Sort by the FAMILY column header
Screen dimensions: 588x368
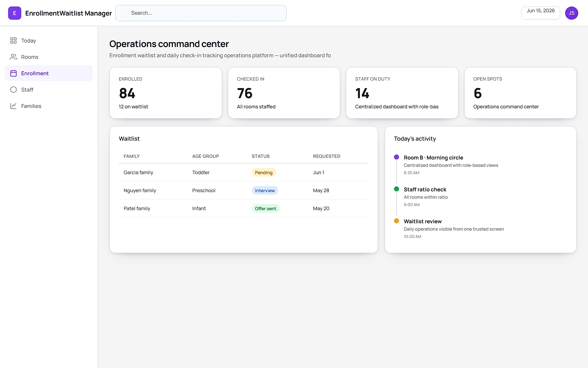point(131,156)
